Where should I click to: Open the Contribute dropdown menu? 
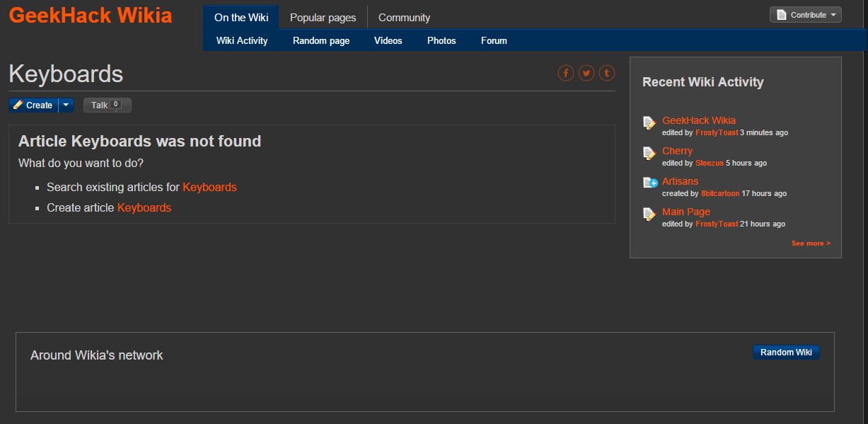click(x=805, y=15)
